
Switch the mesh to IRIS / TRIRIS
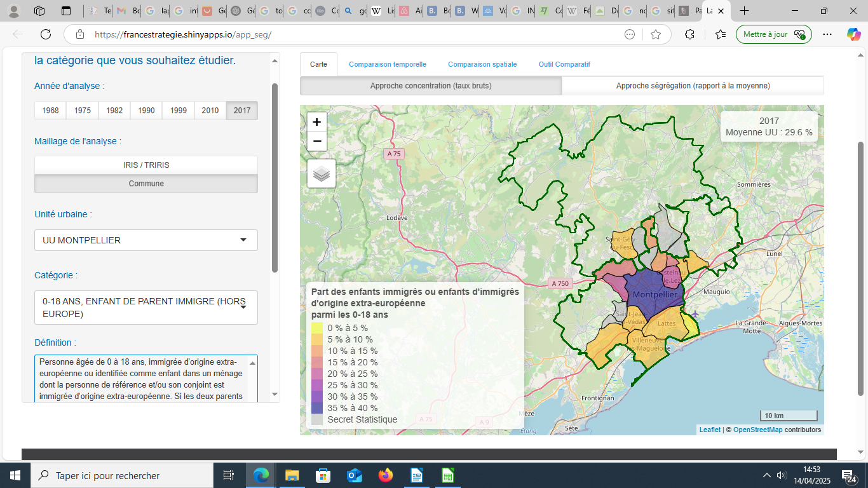pos(146,165)
